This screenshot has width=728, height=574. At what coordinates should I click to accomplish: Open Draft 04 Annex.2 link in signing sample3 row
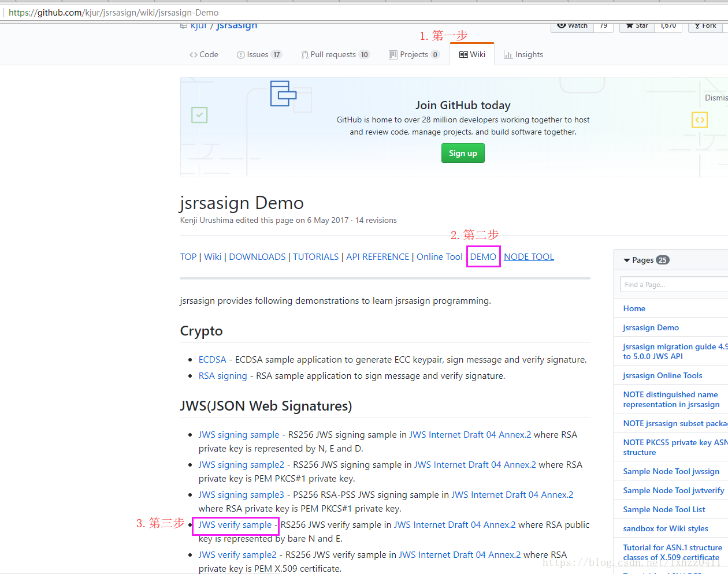coord(512,494)
